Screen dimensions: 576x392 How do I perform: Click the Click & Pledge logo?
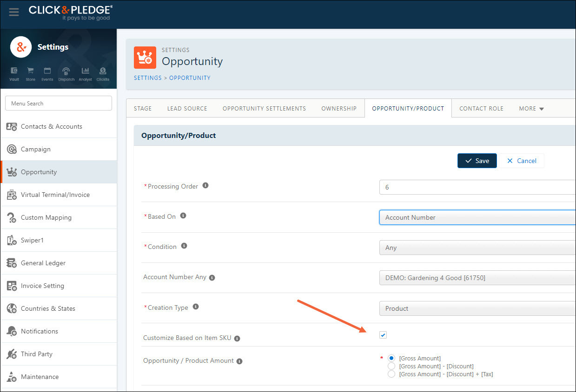[x=70, y=13]
